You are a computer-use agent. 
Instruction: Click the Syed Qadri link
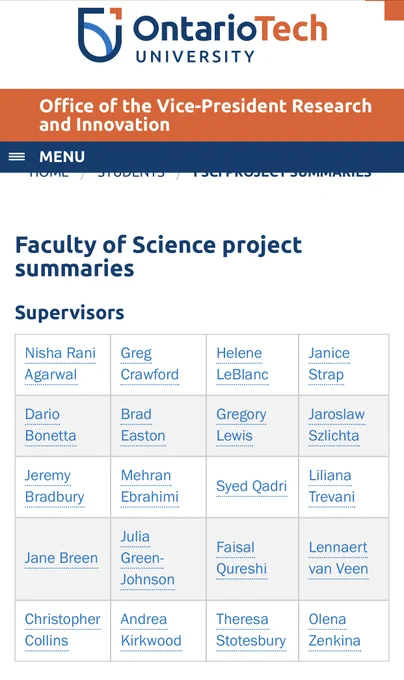(252, 487)
